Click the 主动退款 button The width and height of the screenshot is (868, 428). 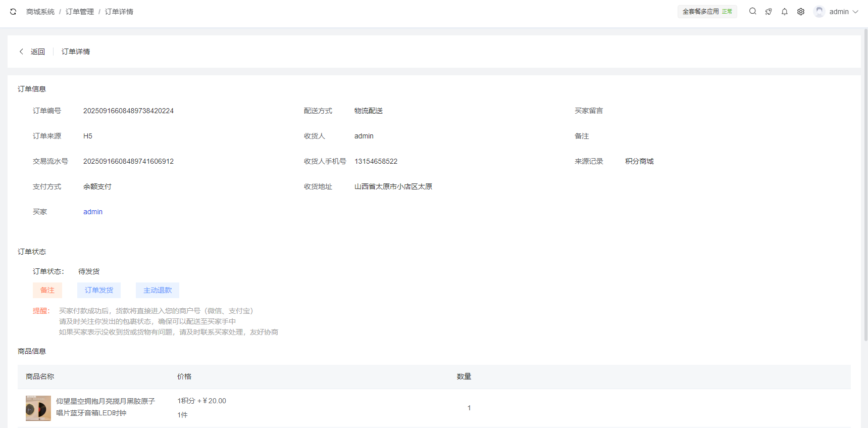click(x=158, y=290)
